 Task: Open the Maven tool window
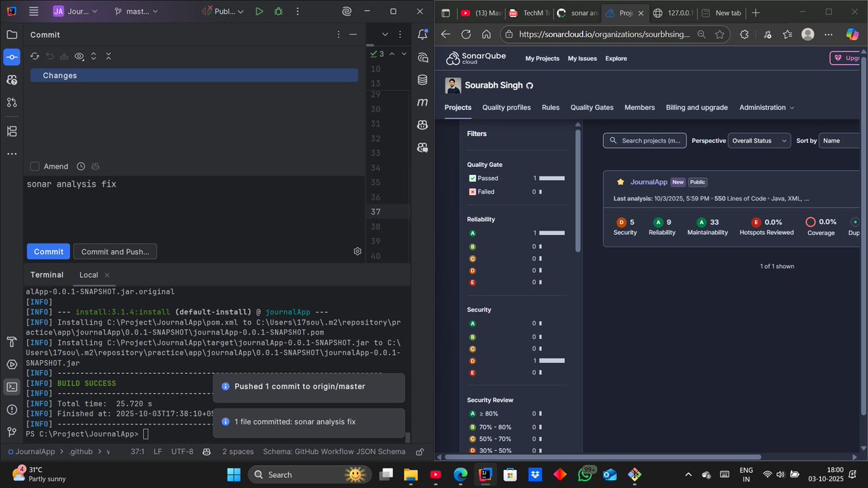pyautogui.click(x=422, y=103)
